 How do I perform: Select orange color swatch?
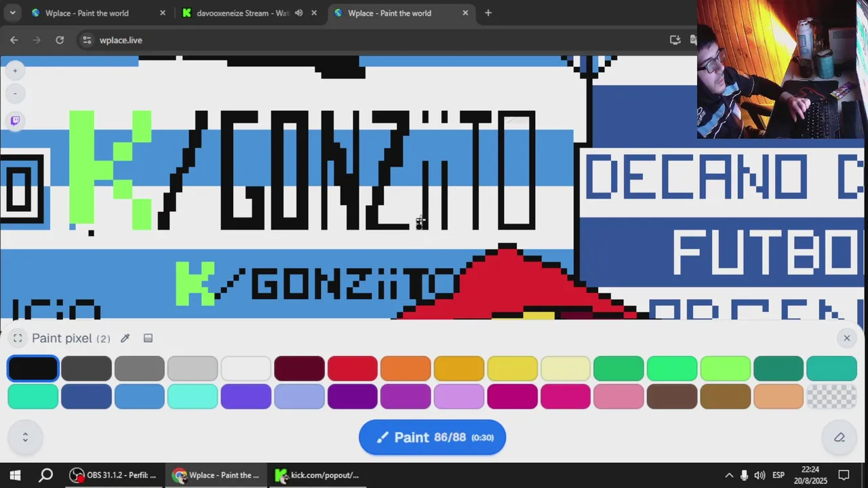[406, 369]
